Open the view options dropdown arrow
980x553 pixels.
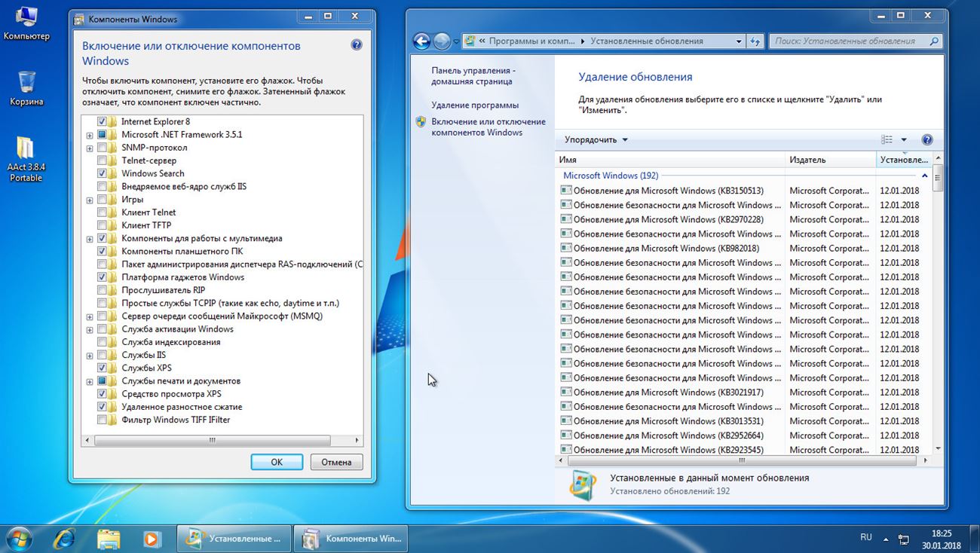pyautogui.click(x=904, y=139)
